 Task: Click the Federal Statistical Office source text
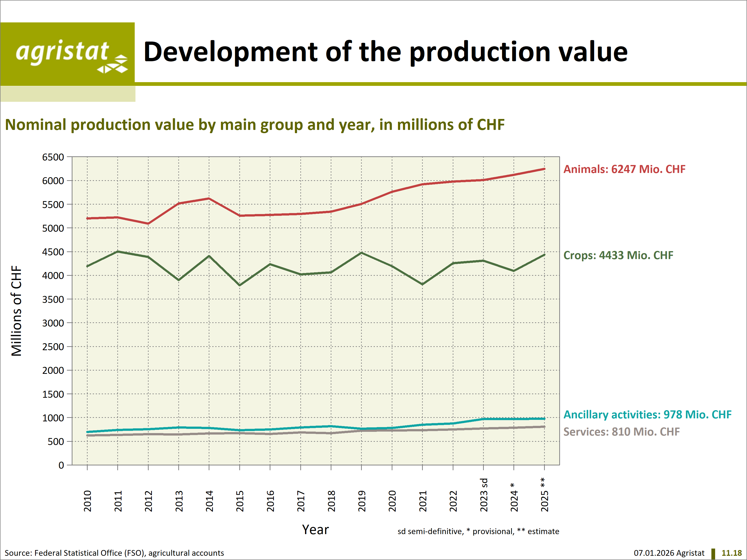click(x=114, y=553)
